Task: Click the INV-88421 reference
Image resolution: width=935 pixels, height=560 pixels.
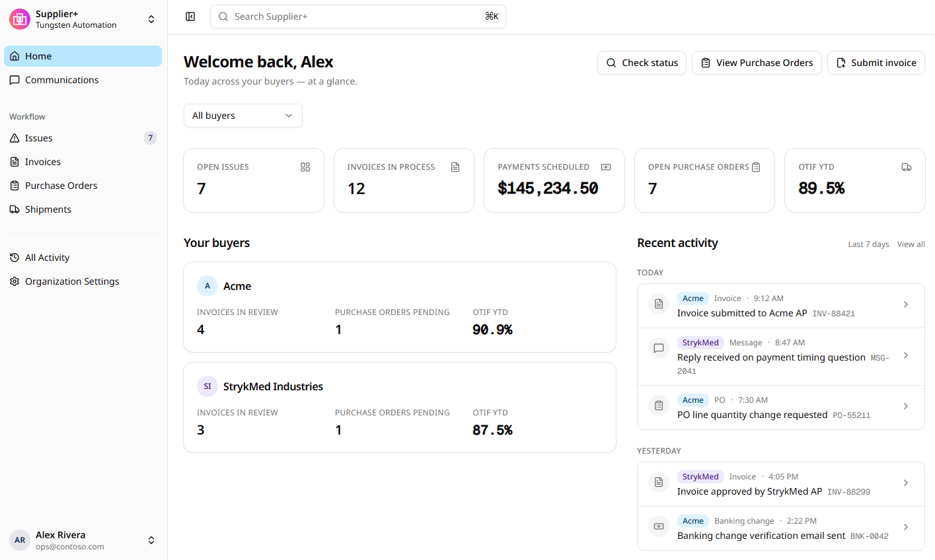Action: [x=834, y=314]
